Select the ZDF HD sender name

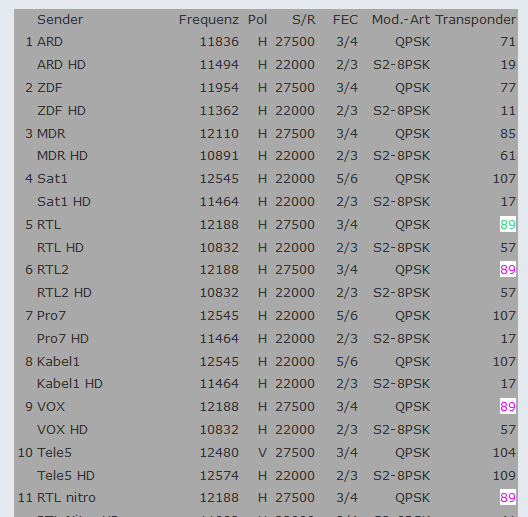61,111
